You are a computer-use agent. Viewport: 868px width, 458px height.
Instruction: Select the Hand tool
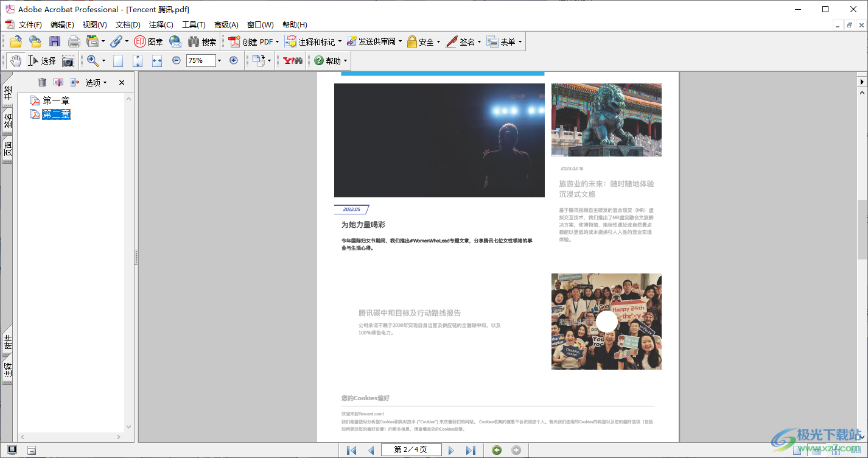point(15,60)
